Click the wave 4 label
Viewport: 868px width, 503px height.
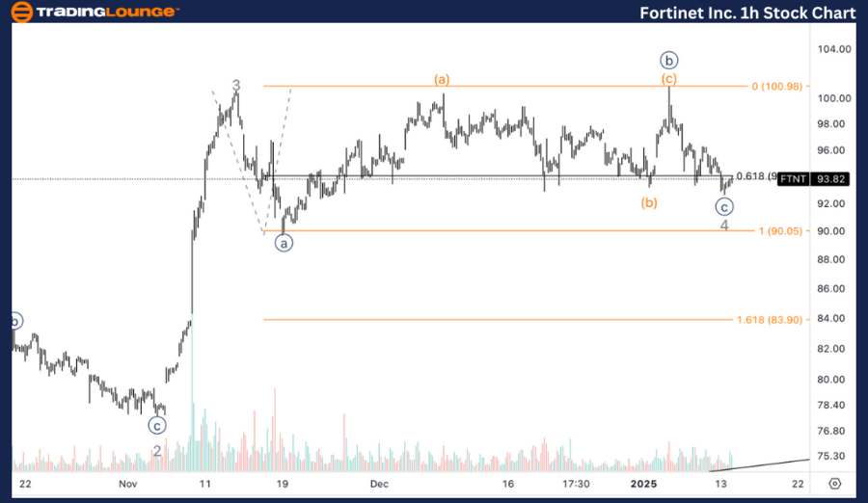pos(724,225)
